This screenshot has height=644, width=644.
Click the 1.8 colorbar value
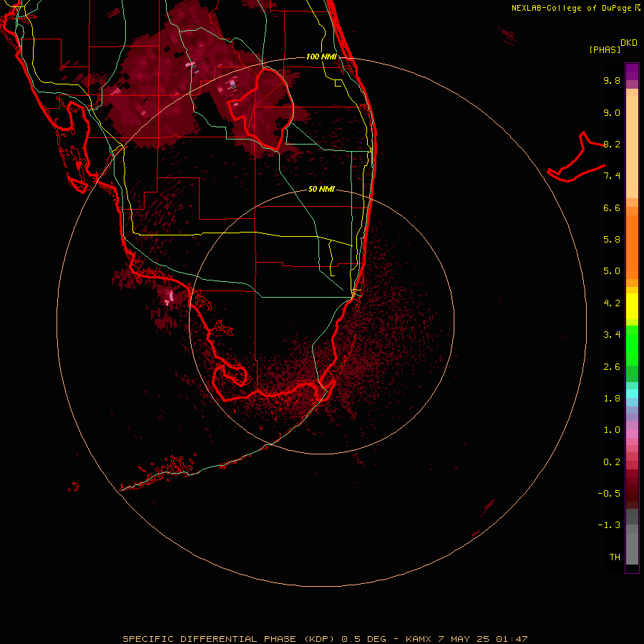(x=612, y=399)
